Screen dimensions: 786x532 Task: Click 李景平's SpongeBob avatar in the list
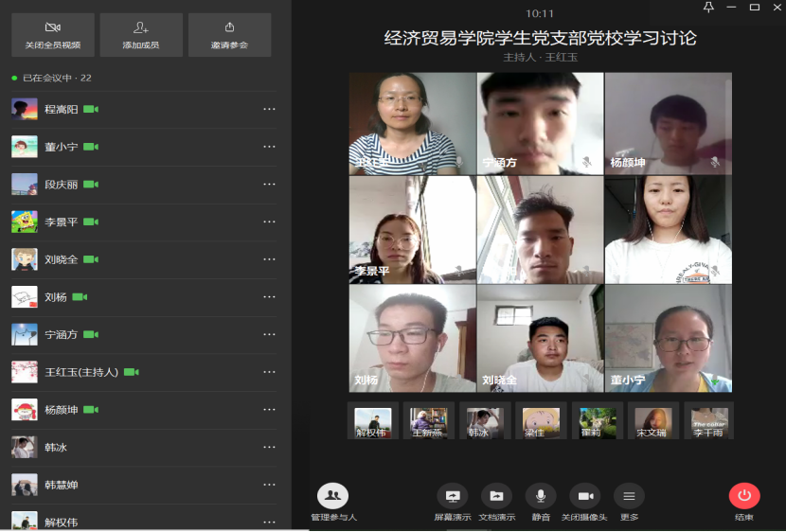pos(25,222)
